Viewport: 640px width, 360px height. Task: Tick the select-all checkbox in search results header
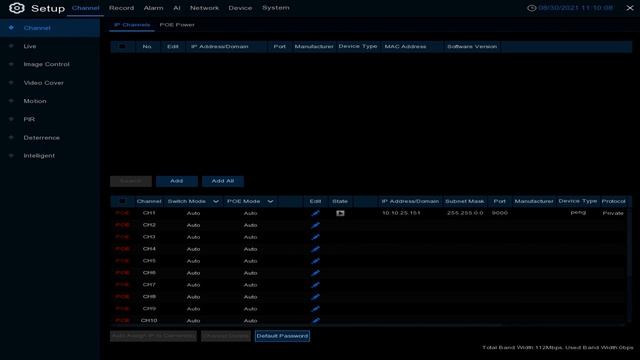click(122, 47)
